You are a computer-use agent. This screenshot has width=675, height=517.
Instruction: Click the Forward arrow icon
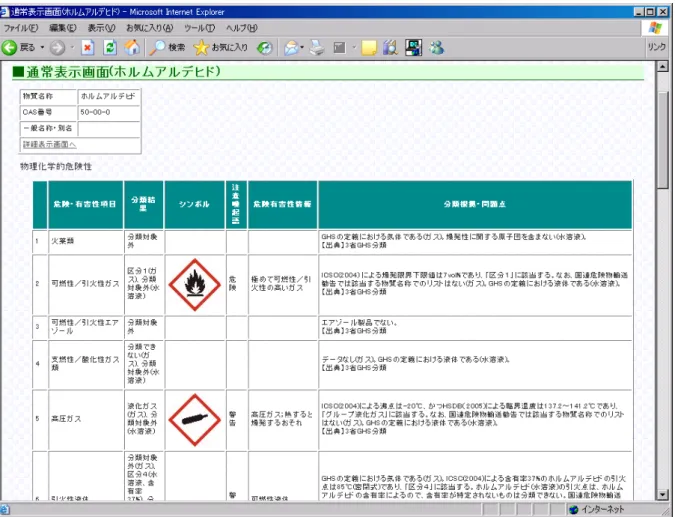click(57, 48)
